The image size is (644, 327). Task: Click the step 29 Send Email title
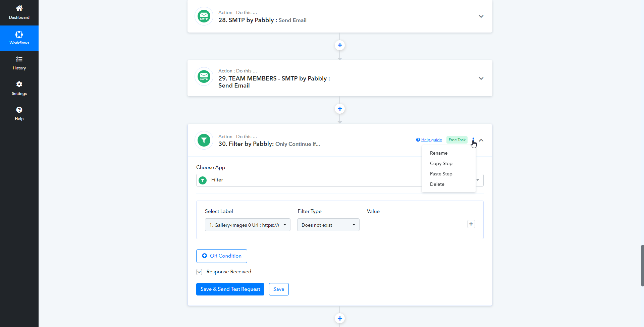coord(274,82)
